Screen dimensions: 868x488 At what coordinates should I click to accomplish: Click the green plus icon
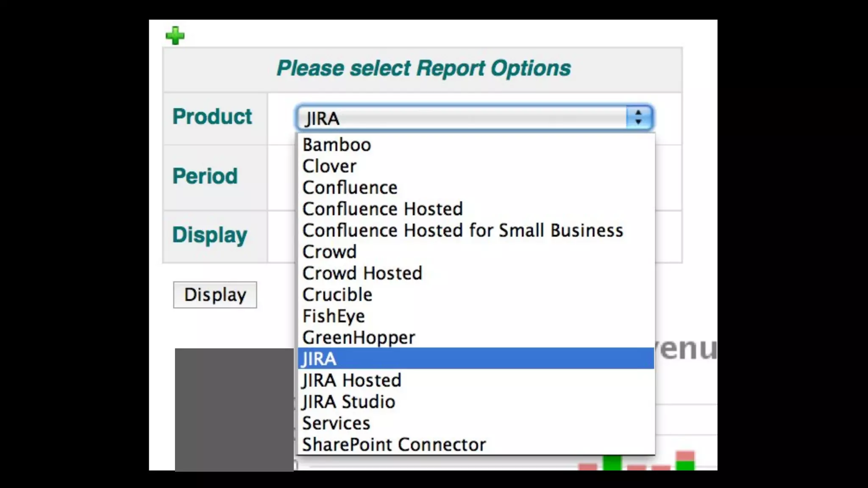click(175, 36)
